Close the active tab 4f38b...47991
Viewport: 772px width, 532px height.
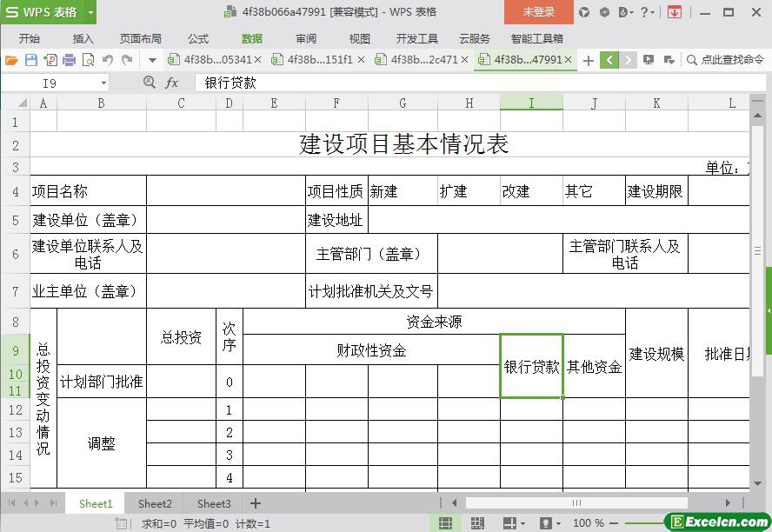[x=568, y=60]
